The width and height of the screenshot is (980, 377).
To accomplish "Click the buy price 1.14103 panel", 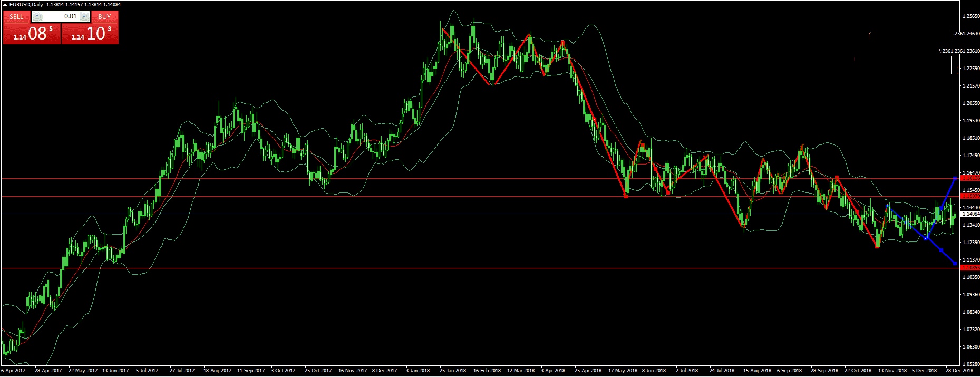I will (x=90, y=34).
